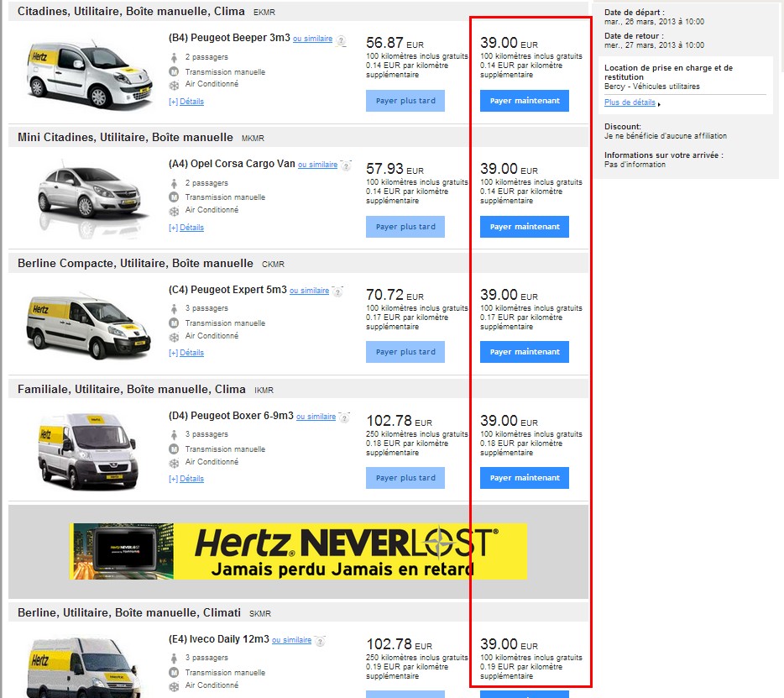
Task: Click the 'Date de retour :' label
Action: (x=634, y=36)
